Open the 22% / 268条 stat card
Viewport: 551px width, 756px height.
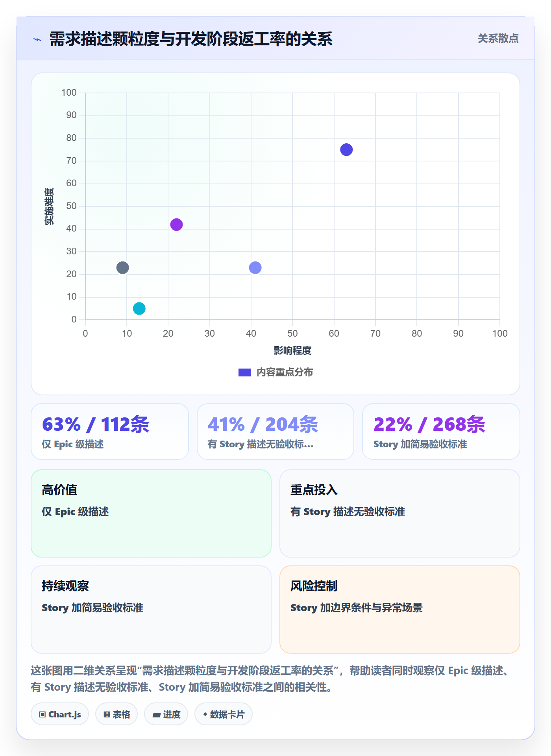(x=441, y=432)
